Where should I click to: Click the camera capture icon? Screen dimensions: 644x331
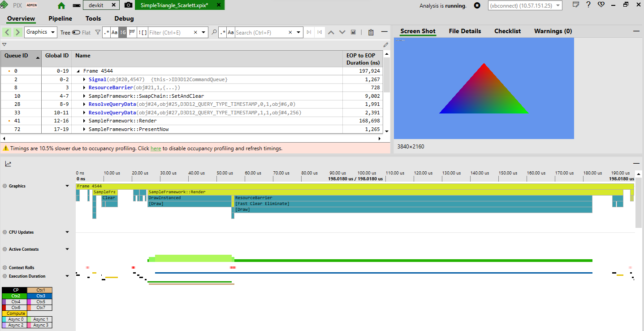128,5
